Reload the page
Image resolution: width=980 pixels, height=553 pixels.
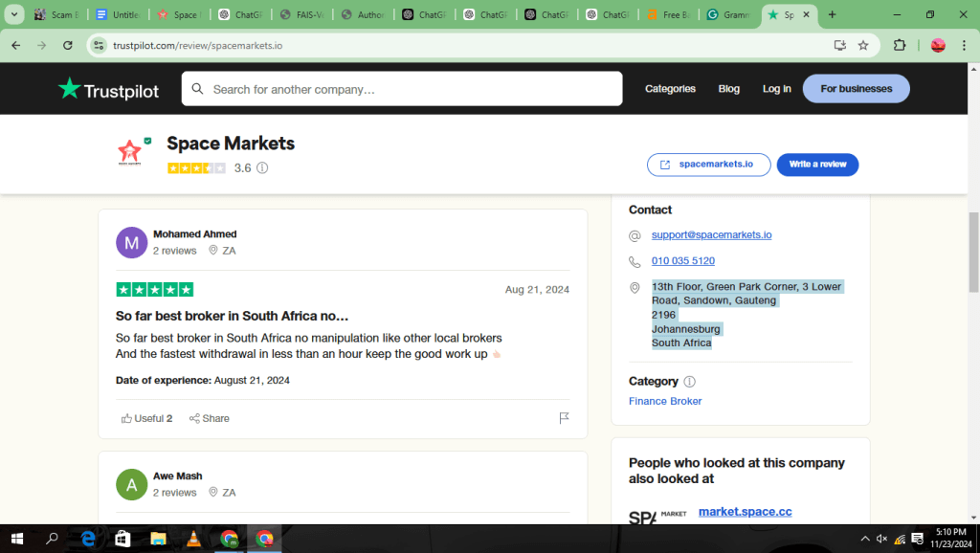tap(68, 45)
